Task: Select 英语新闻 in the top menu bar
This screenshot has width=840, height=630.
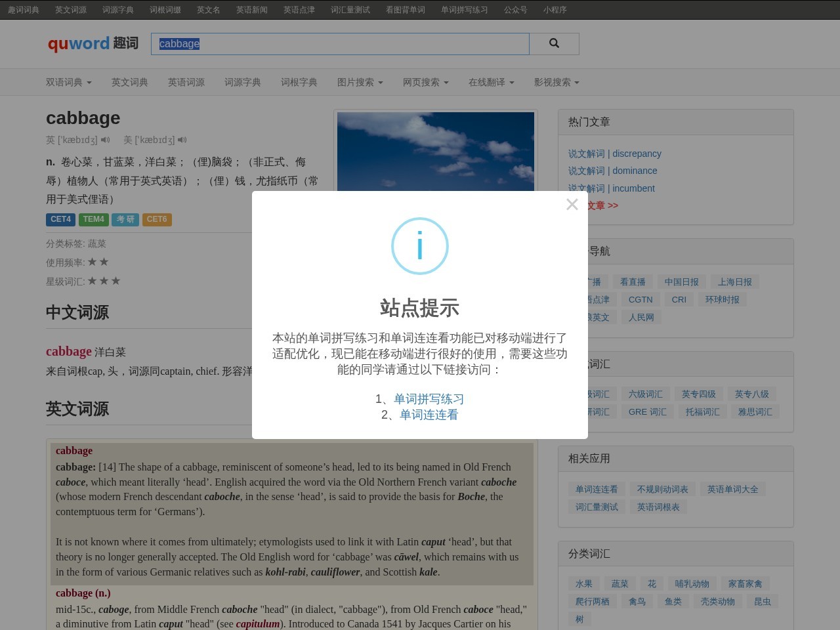Action: (x=252, y=10)
